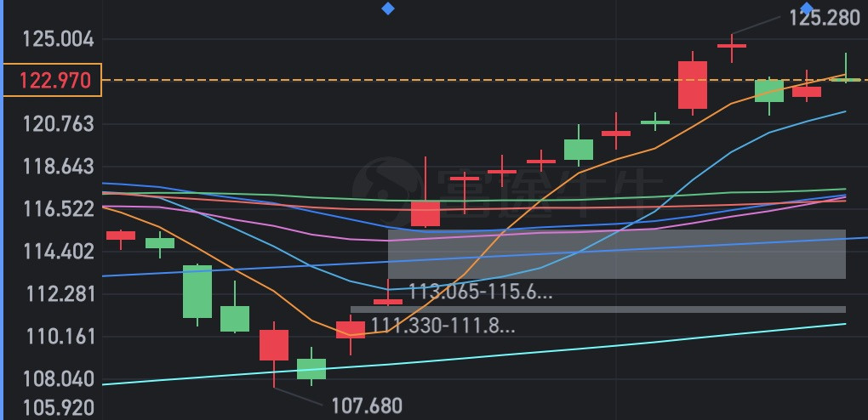Select the thin gray zone bar below 113.065 label
This screenshot has height=420, width=868.
click(598, 309)
